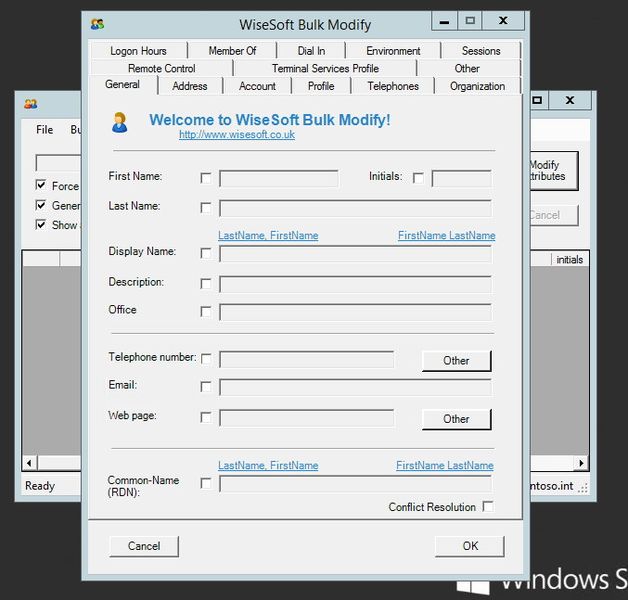Open the Member Of tab

click(232, 51)
